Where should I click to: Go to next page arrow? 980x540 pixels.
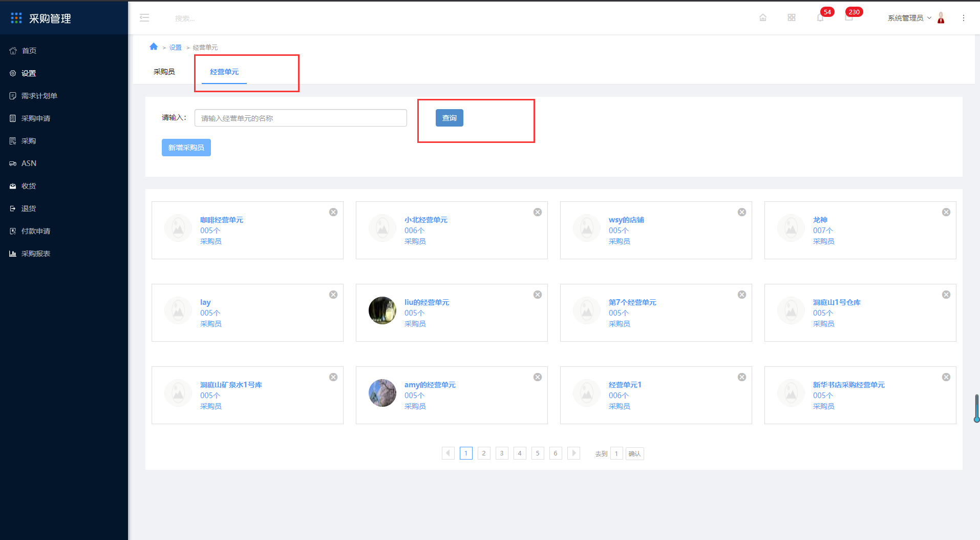click(573, 453)
